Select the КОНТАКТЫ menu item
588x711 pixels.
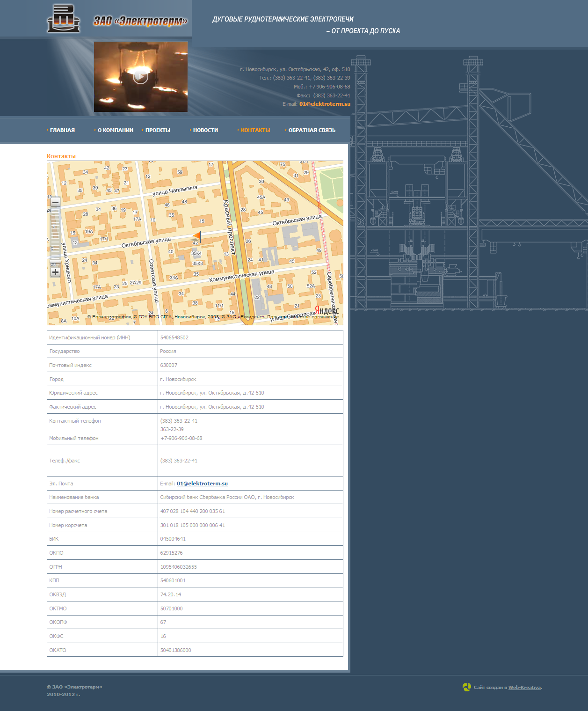tap(255, 130)
